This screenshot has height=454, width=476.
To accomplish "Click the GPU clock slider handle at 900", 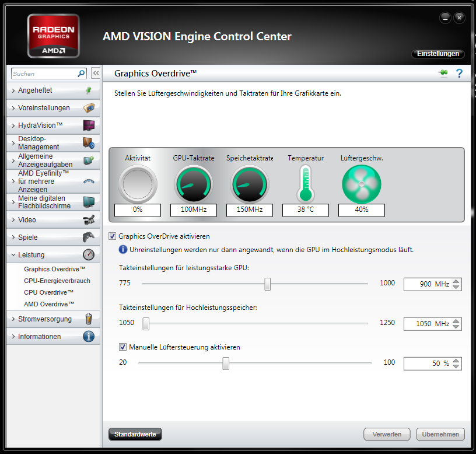I will pyautogui.click(x=267, y=284).
